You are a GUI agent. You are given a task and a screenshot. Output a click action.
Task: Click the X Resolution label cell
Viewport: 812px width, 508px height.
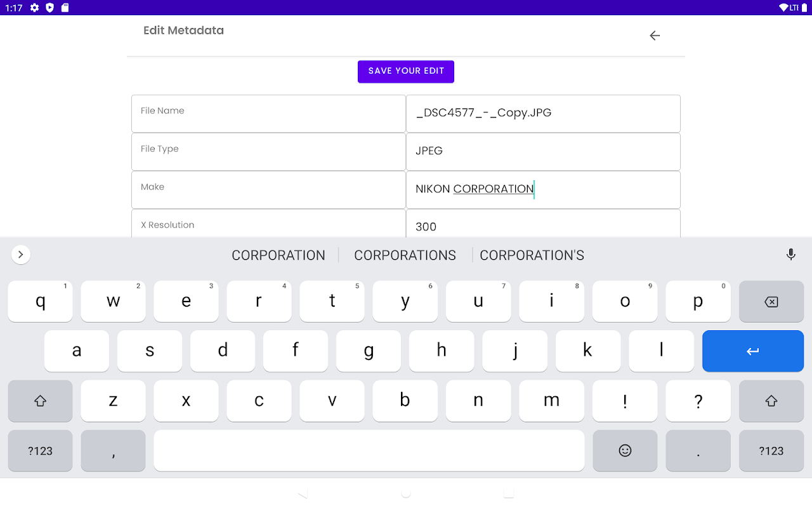coord(268,224)
